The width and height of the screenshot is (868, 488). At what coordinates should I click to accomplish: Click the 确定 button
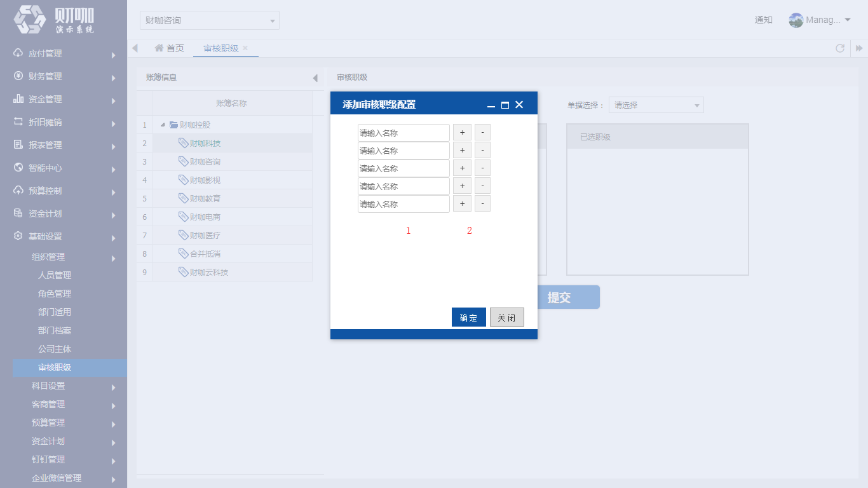469,317
